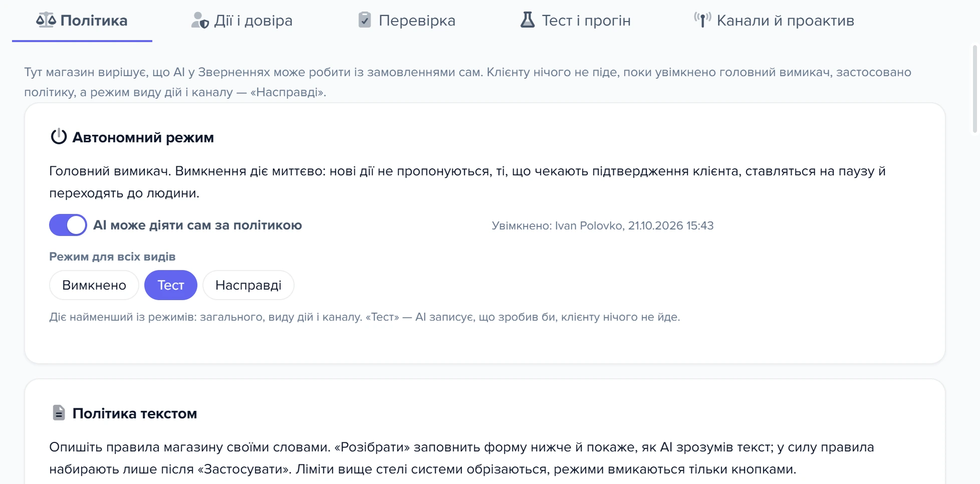The image size is (980, 484).
Task: Click the flask icon on Тест і прогін
Action: [528, 20]
